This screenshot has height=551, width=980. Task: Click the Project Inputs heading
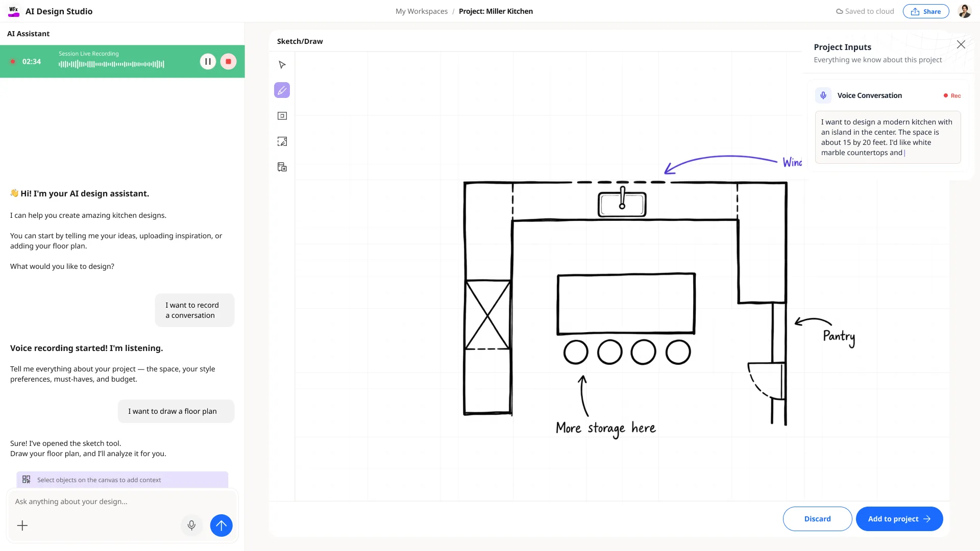(x=842, y=47)
